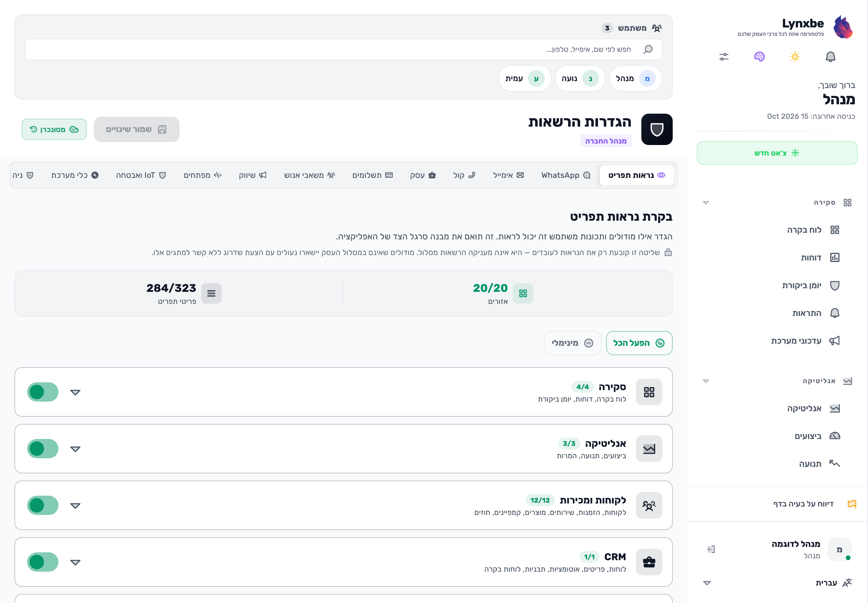Image resolution: width=868 pixels, height=603 pixels.
Task: Switch to the תשלומים tab
Action: pos(373,175)
